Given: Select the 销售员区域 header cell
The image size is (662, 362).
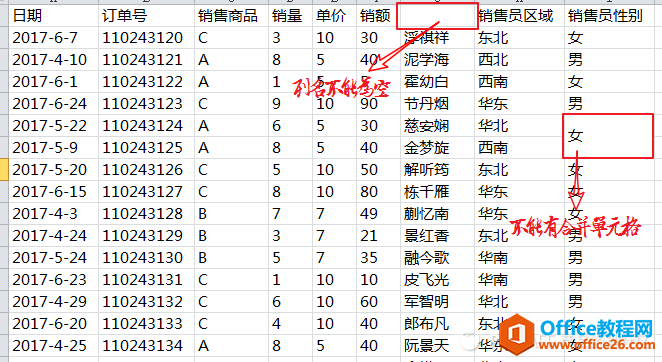Looking at the screenshot, I should (x=519, y=16).
